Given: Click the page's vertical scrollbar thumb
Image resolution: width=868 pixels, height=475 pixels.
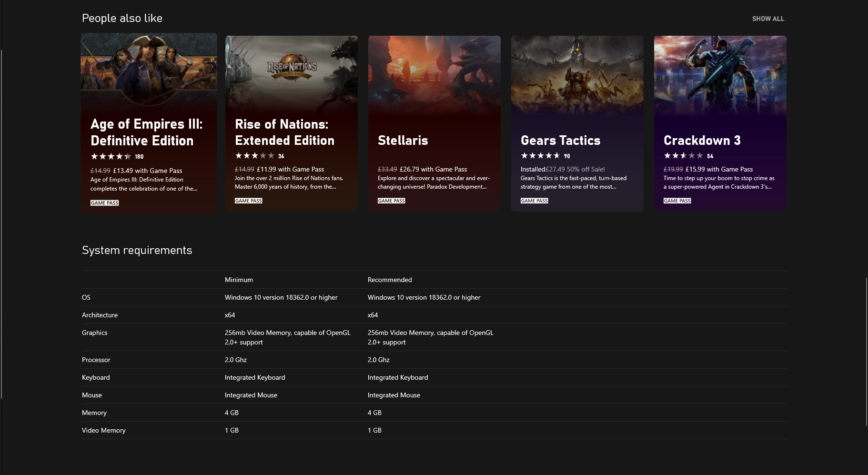Looking at the screenshot, I should (x=866, y=352).
